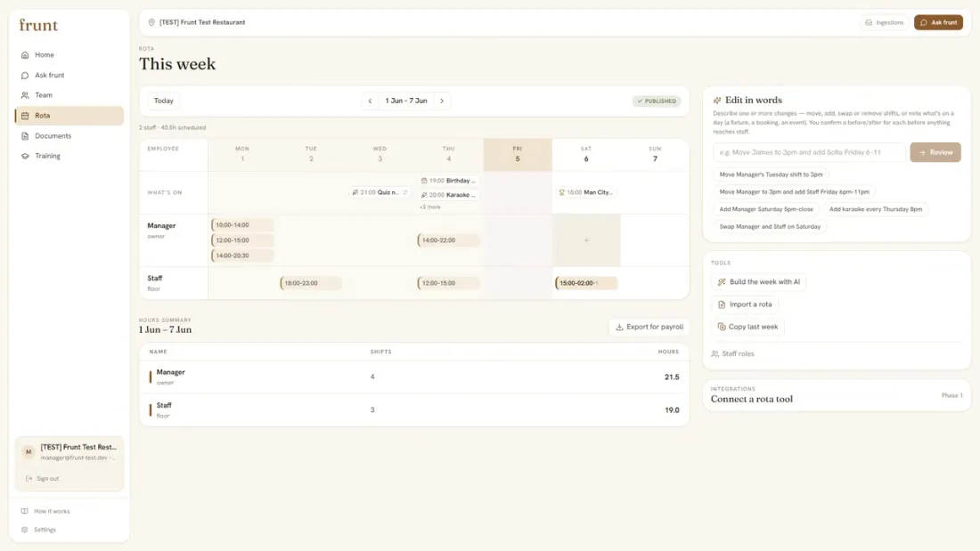Sign out of the account
The width and height of the screenshot is (980, 551).
[42, 479]
